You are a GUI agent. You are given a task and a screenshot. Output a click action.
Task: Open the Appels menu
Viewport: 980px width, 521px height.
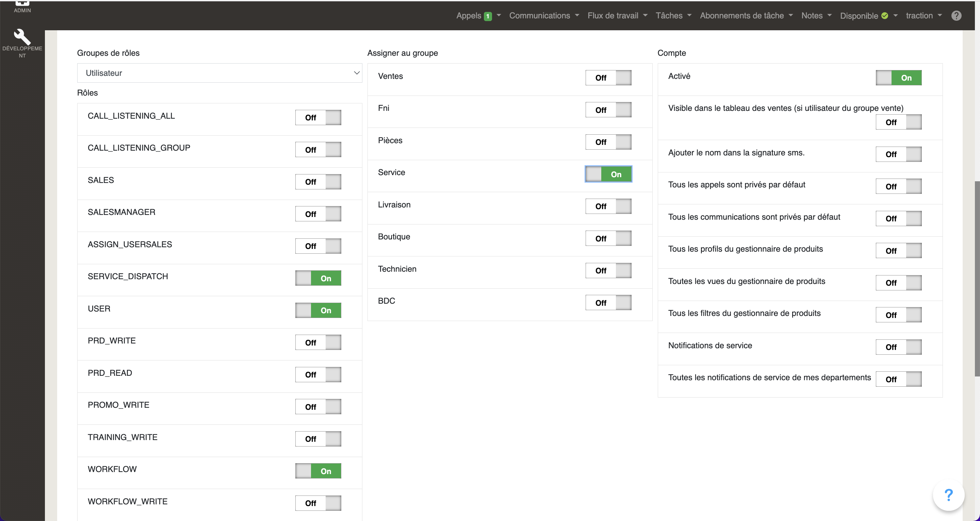(478, 16)
